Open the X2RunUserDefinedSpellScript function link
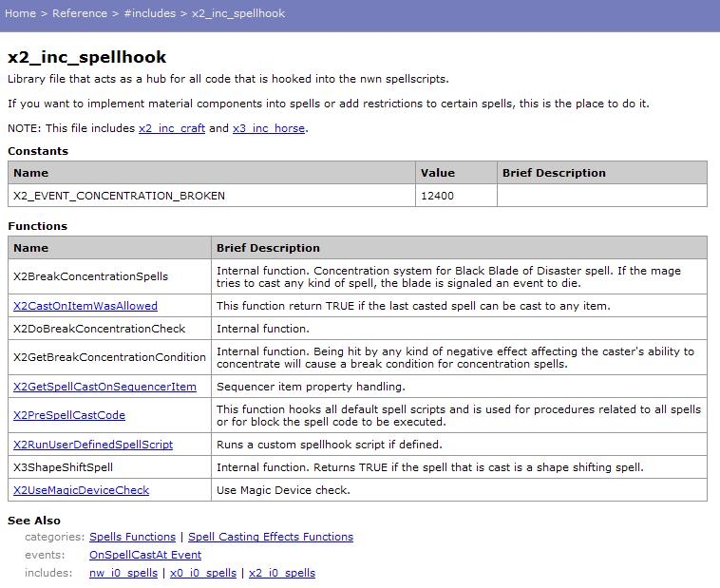The height and width of the screenshot is (588, 720). [93, 445]
